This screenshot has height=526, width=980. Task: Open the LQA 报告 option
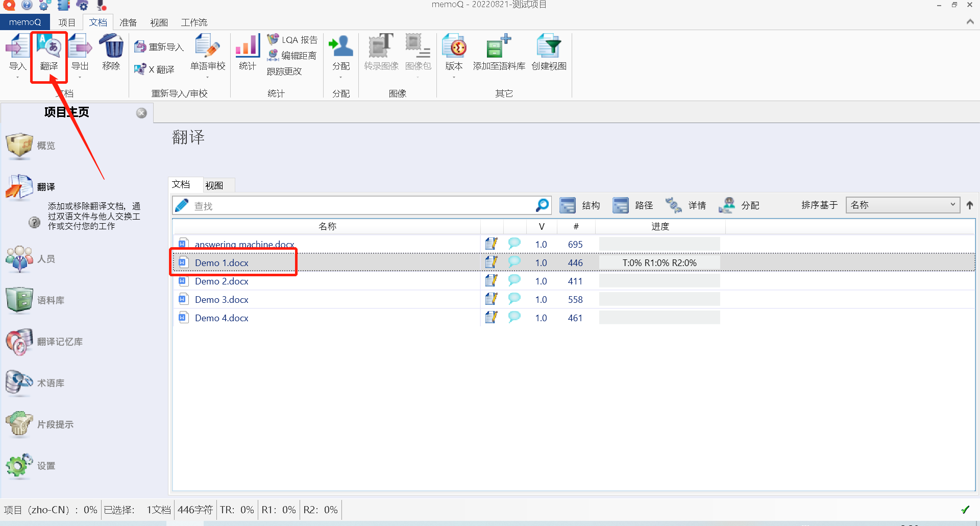pyautogui.click(x=292, y=40)
